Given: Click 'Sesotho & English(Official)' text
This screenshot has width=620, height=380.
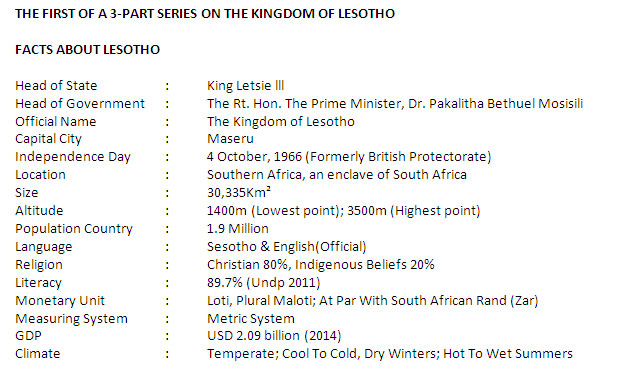Looking at the screenshot, I should tap(287, 246).
